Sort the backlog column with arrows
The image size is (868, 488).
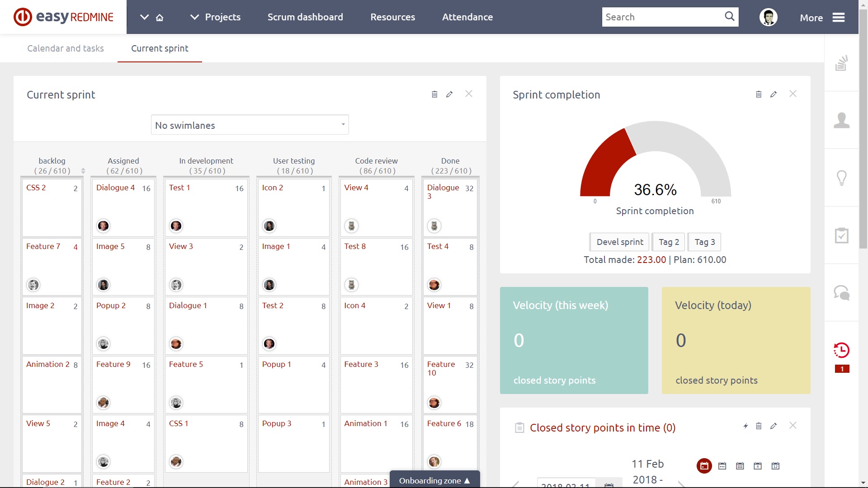click(x=83, y=171)
